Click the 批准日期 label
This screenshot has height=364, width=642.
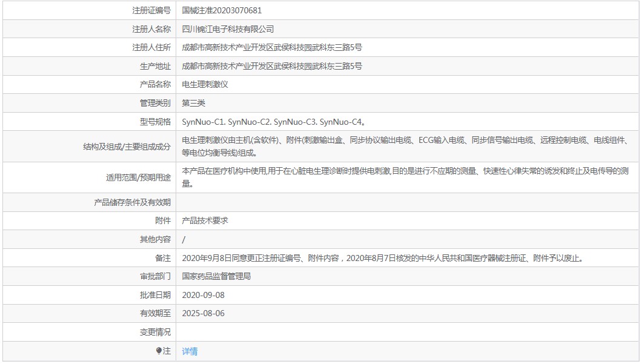(155, 295)
